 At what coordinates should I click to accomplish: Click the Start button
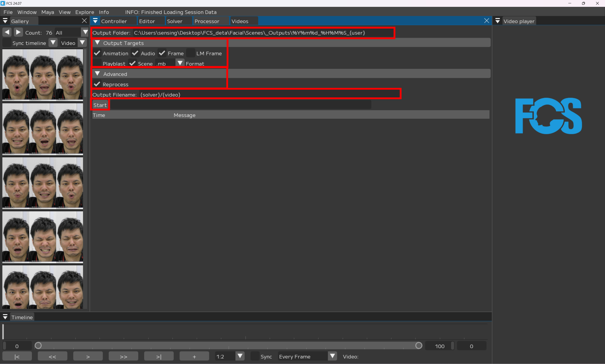tap(100, 105)
